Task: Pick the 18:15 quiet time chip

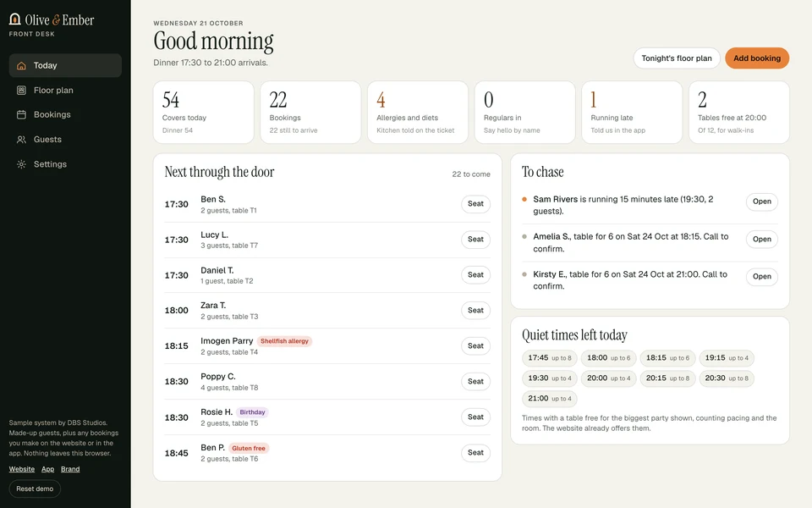Action: [667, 357]
